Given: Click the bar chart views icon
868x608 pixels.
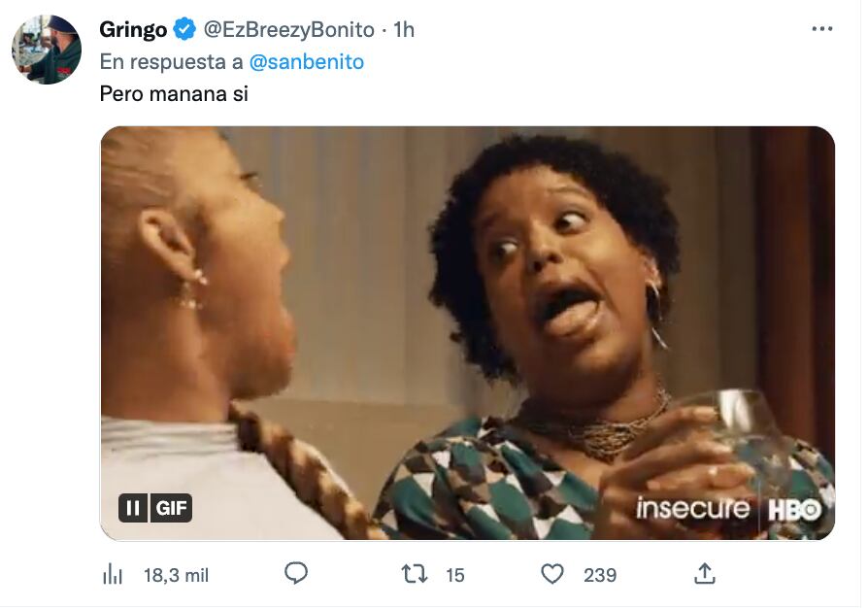Looking at the screenshot, I should [x=114, y=574].
